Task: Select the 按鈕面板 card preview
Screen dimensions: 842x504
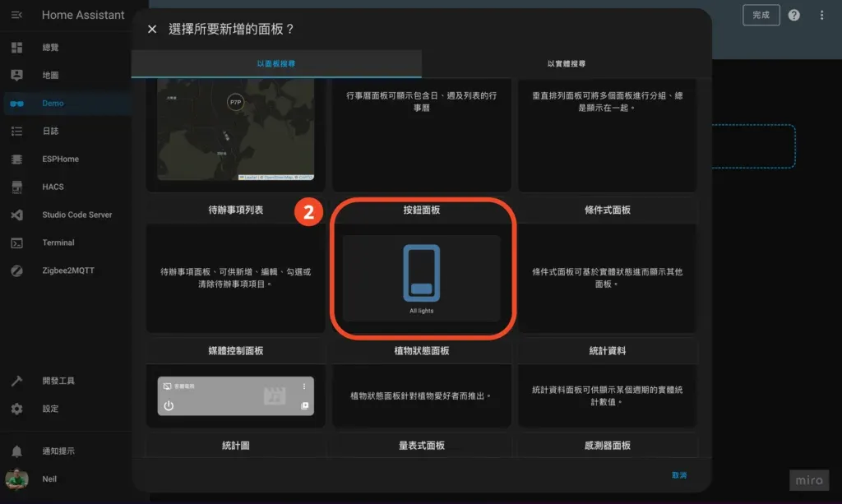Action: click(421, 275)
